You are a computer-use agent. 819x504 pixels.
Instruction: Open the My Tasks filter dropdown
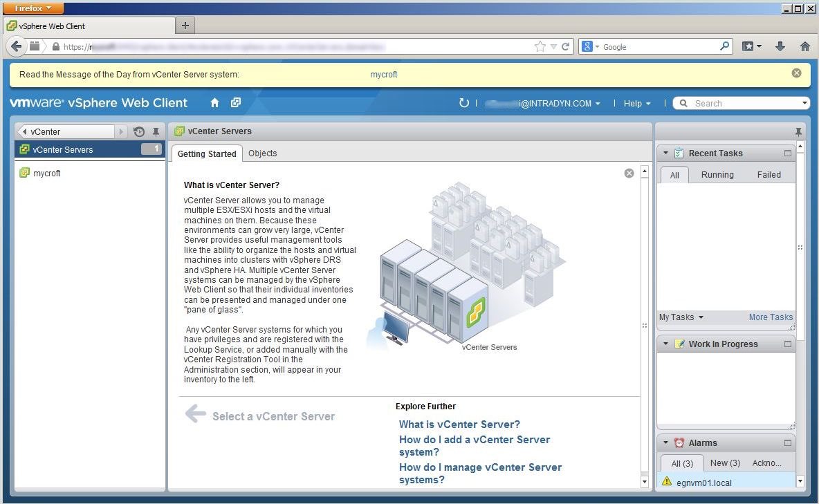(681, 317)
